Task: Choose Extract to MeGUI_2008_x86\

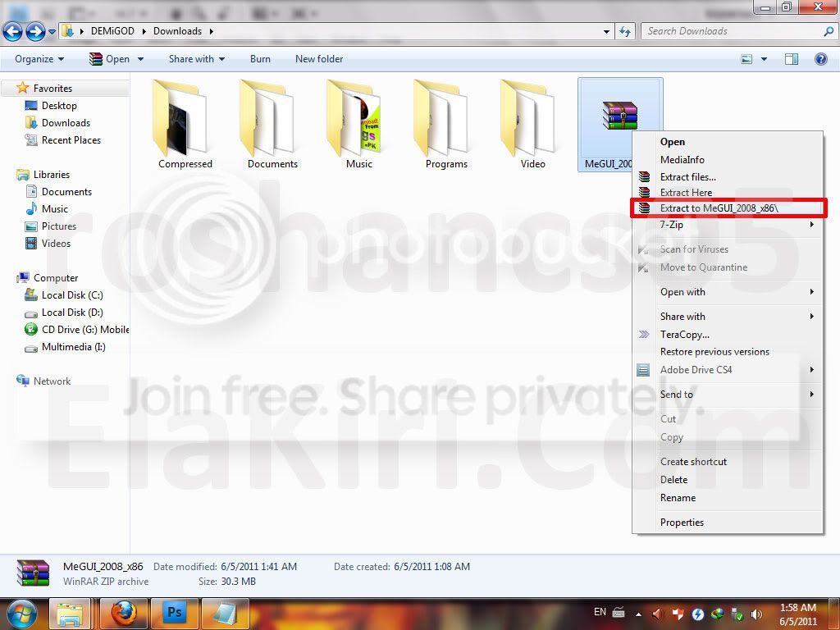Action: [728, 208]
